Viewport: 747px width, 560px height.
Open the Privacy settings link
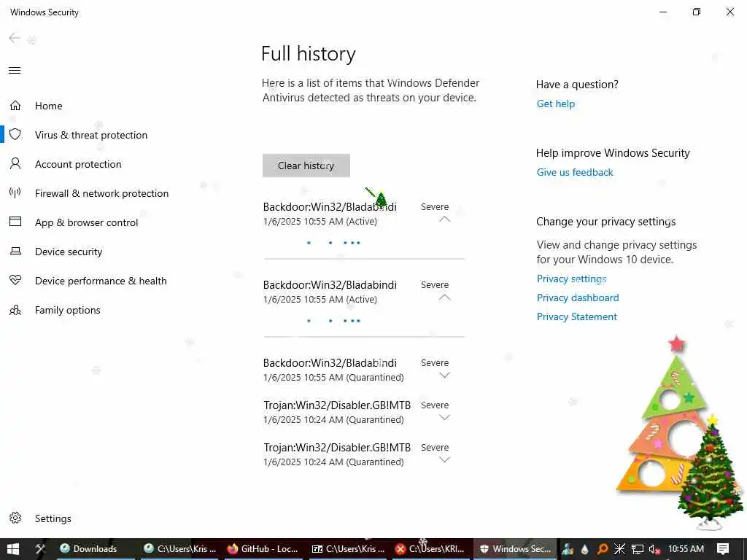571,279
